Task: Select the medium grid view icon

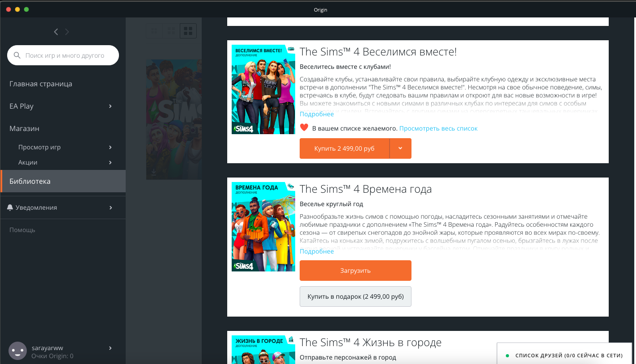Action: [171, 30]
